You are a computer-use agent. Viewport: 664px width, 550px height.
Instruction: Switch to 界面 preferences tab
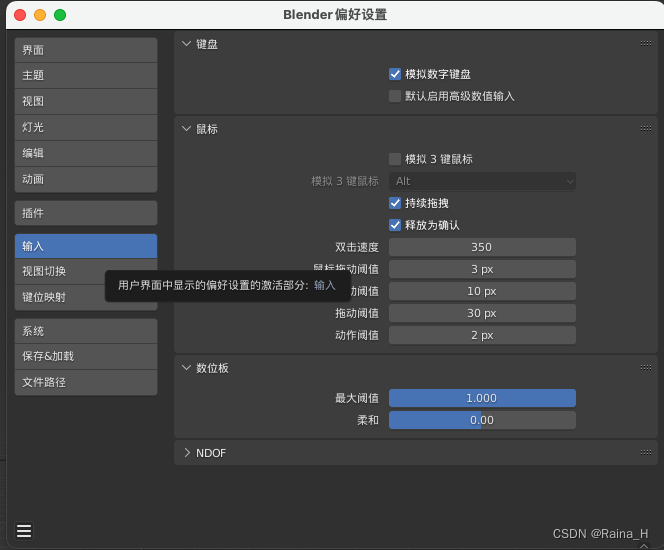coord(86,50)
